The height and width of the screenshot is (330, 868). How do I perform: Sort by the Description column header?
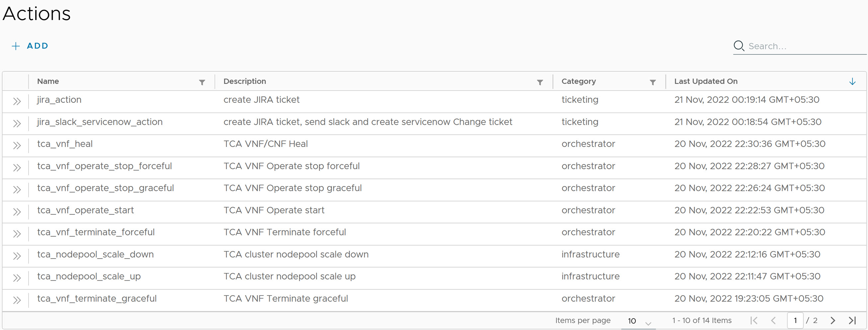point(245,81)
